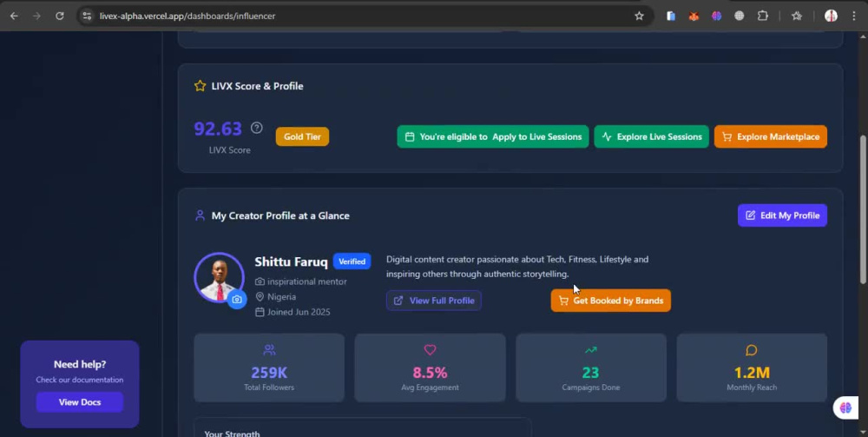Click the Nigeria location text
This screenshot has height=437, width=868.
point(282,297)
